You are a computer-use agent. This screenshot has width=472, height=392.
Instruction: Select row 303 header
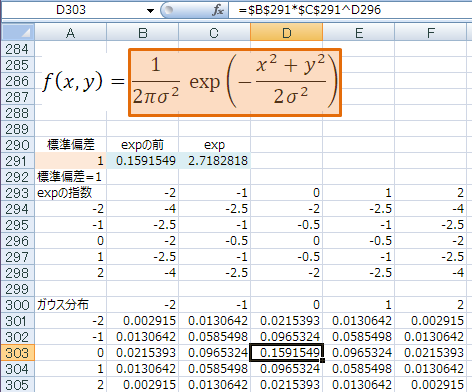click(x=18, y=353)
